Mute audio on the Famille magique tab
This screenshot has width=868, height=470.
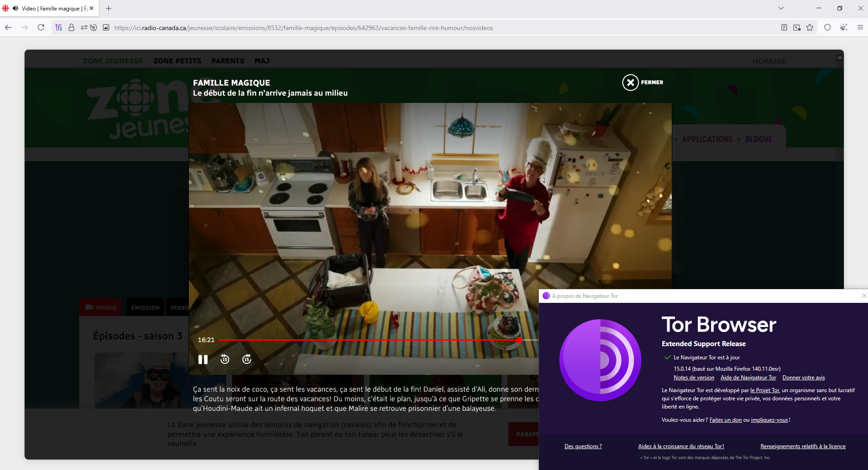pos(15,8)
